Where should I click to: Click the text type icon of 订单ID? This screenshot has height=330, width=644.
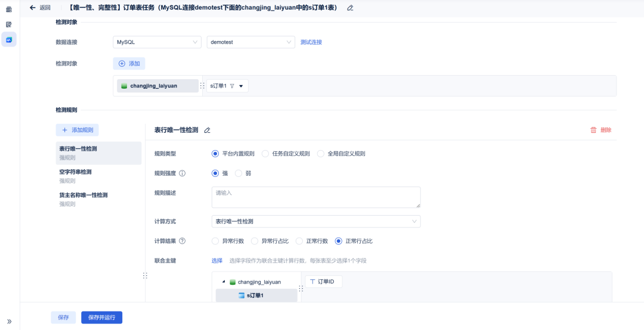pyautogui.click(x=312, y=282)
